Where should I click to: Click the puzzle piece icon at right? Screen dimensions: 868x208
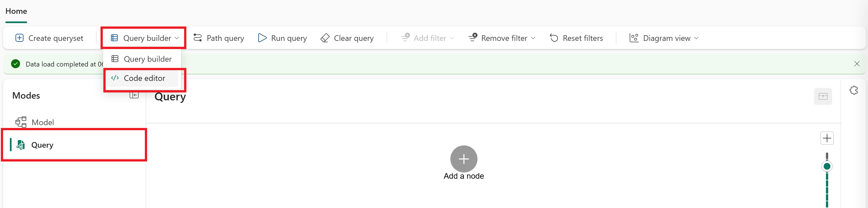[854, 90]
